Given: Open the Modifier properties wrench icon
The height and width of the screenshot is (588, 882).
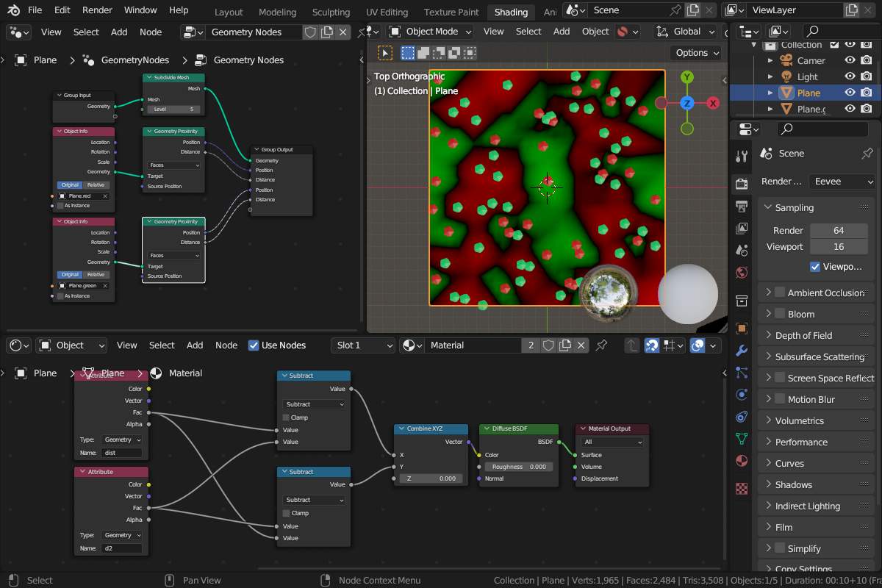Looking at the screenshot, I should (x=742, y=350).
